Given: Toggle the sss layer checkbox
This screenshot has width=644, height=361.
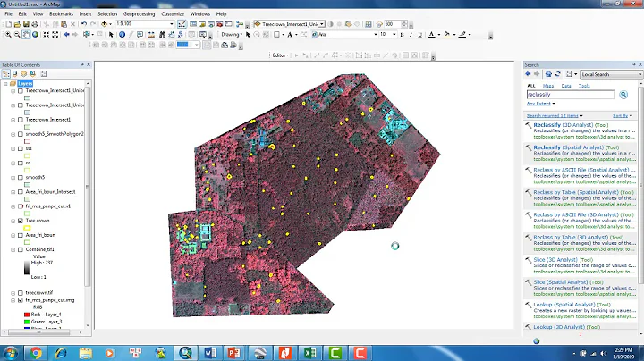Looking at the screenshot, I should [x=21, y=148].
